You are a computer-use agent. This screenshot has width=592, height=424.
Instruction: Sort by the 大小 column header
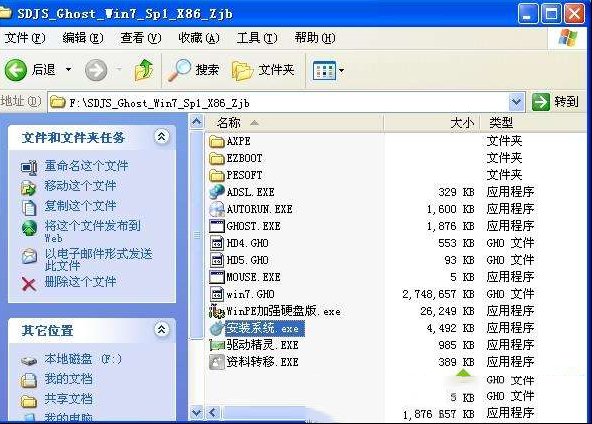(x=432, y=123)
